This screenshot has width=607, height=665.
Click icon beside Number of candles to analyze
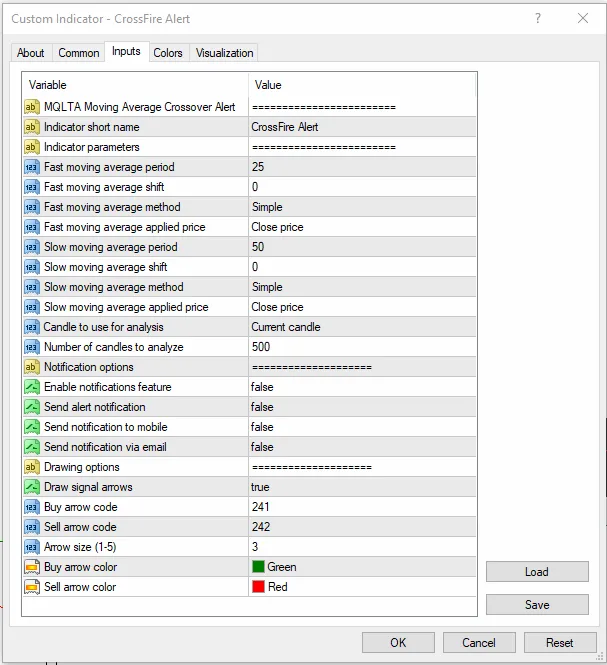(31, 347)
